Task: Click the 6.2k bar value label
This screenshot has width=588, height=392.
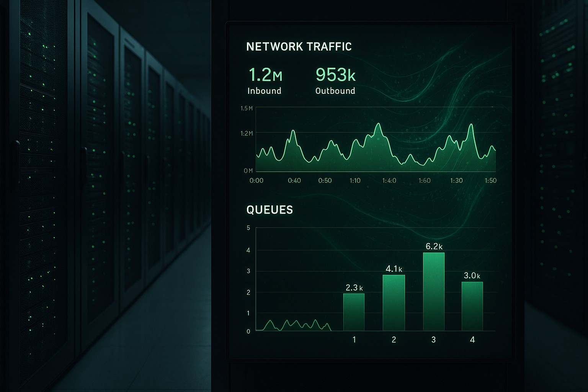Action: pyautogui.click(x=434, y=247)
